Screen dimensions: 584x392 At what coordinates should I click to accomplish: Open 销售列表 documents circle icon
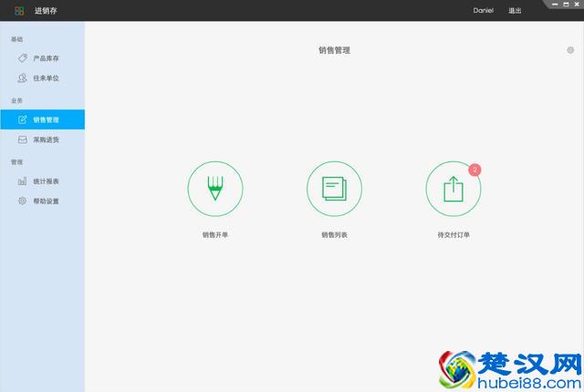335,189
